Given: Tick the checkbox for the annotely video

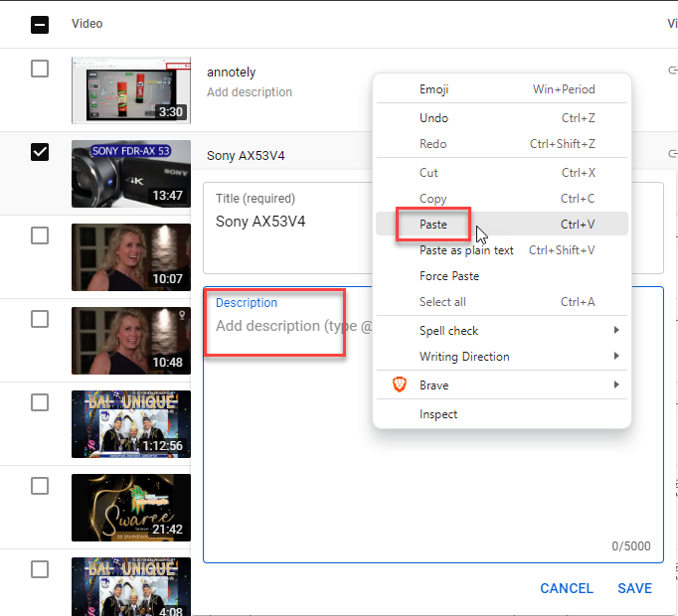Looking at the screenshot, I should [40, 69].
